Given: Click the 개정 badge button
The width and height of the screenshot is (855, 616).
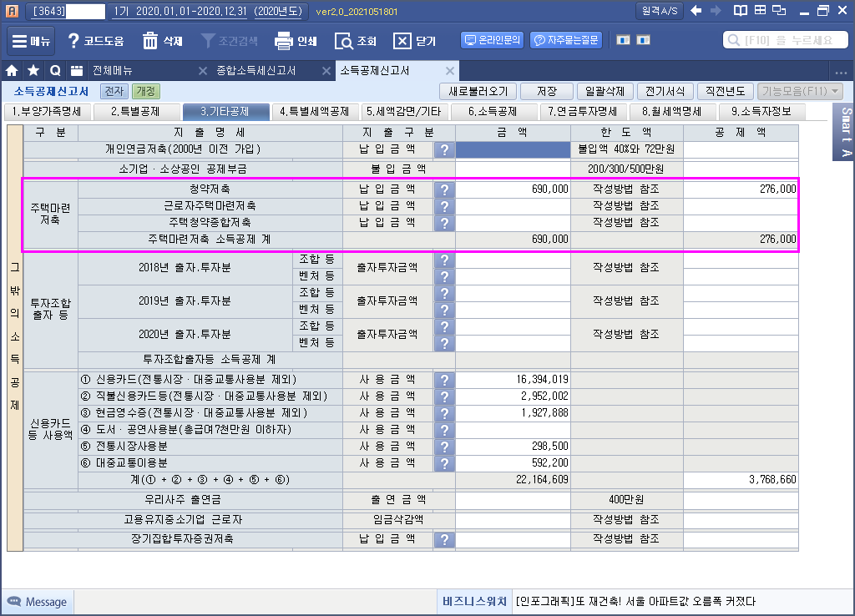Looking at the screenshot, I should point(145,91).
